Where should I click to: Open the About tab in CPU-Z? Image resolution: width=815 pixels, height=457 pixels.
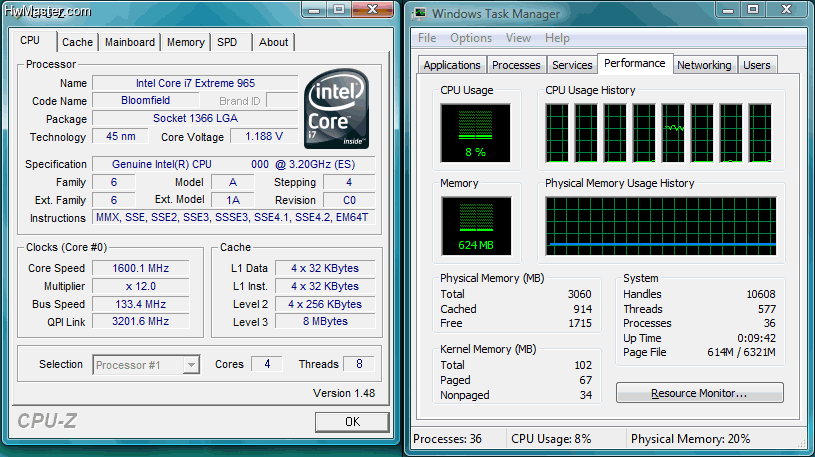pyautogui.click(x=273, y=42)
